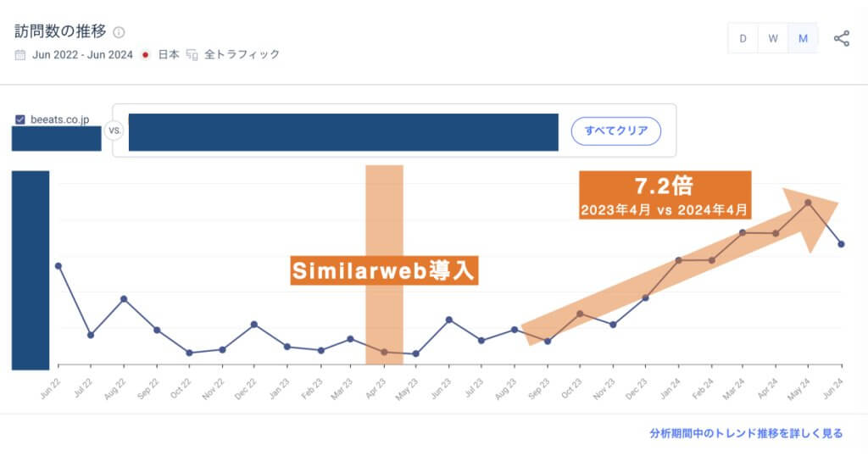Viewport: 868px width, 456px height.
Task: Open the share icon menu
Action: (841, 38)
